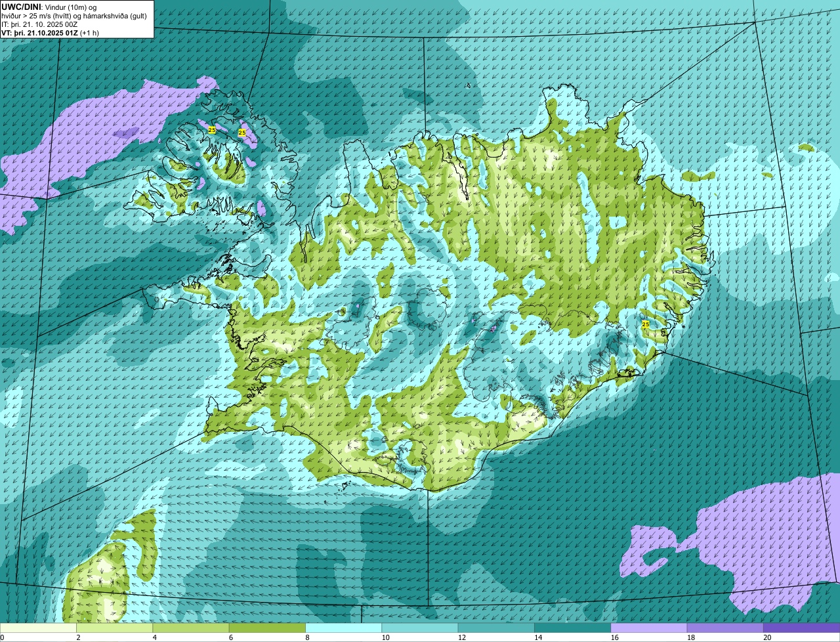
Task: Select the 12–14 m/s teal legend swatch
Action: 496,628
